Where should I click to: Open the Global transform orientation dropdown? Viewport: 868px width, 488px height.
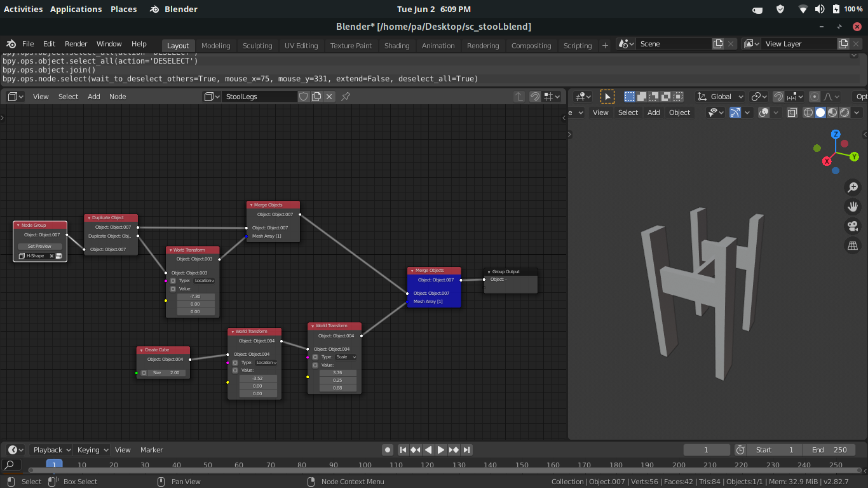click(721, 96)
